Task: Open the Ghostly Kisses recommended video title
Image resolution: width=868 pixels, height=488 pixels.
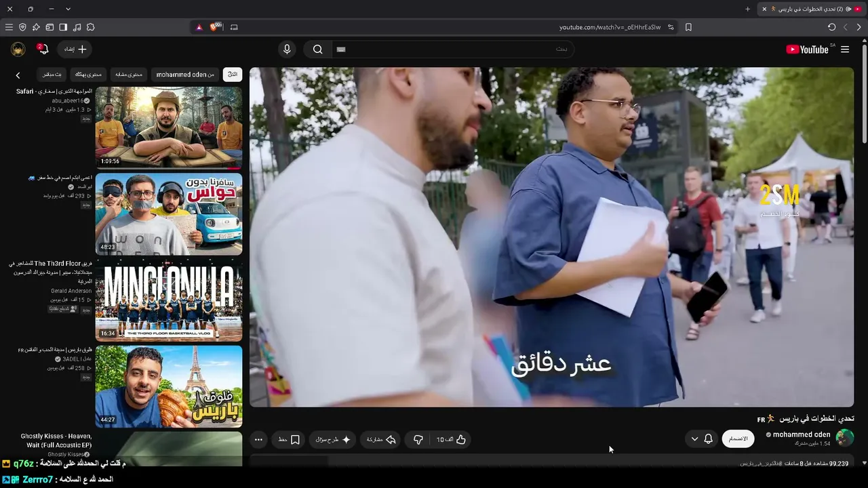Action: pos(56,441)
